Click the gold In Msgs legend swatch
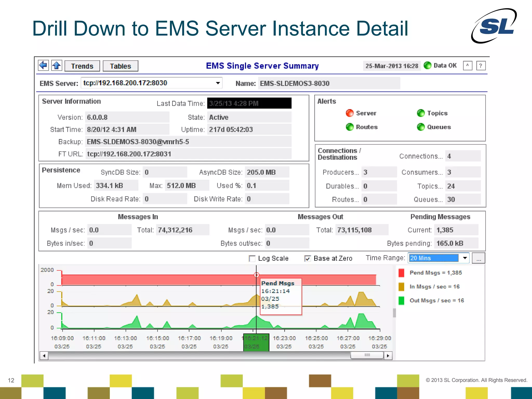The width and height of the screenshot is (532, 399). (401, 287)
